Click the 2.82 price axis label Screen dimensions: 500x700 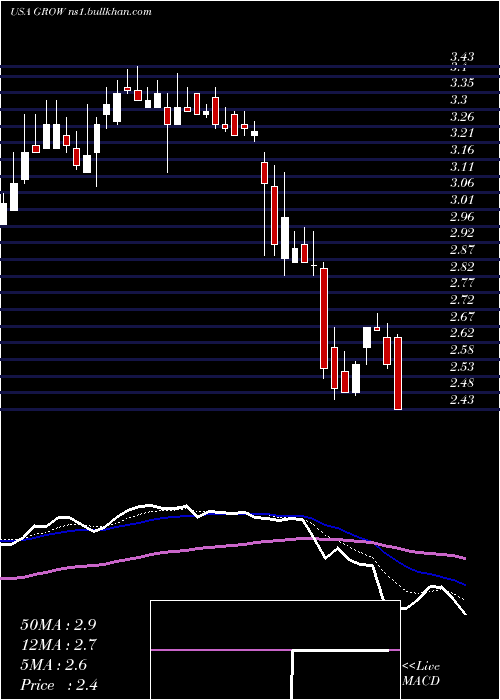(x=462, y=267)
